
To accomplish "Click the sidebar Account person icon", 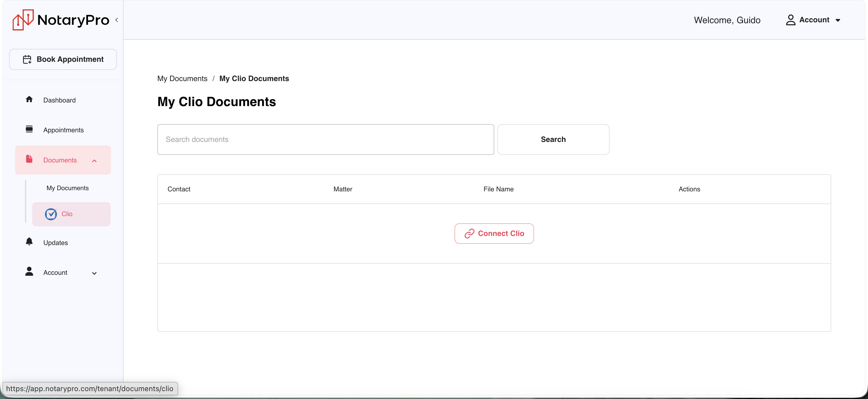I will point(29,272).
